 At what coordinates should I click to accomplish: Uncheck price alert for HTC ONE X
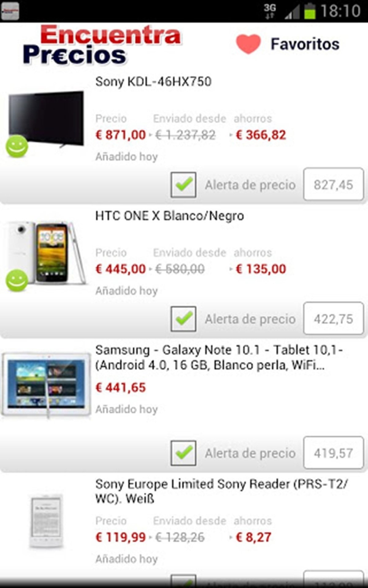point(183,319)
